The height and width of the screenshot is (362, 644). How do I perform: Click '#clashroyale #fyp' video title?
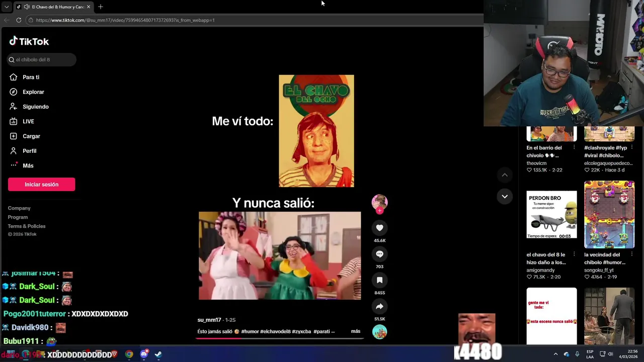pyautogui.click(x=605, y=151)
